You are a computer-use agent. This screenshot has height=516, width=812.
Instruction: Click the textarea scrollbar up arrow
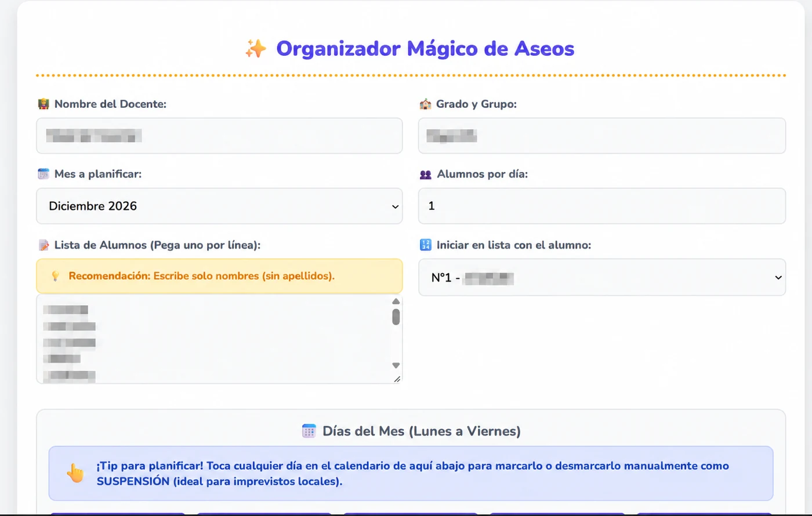tap(396, 301)
